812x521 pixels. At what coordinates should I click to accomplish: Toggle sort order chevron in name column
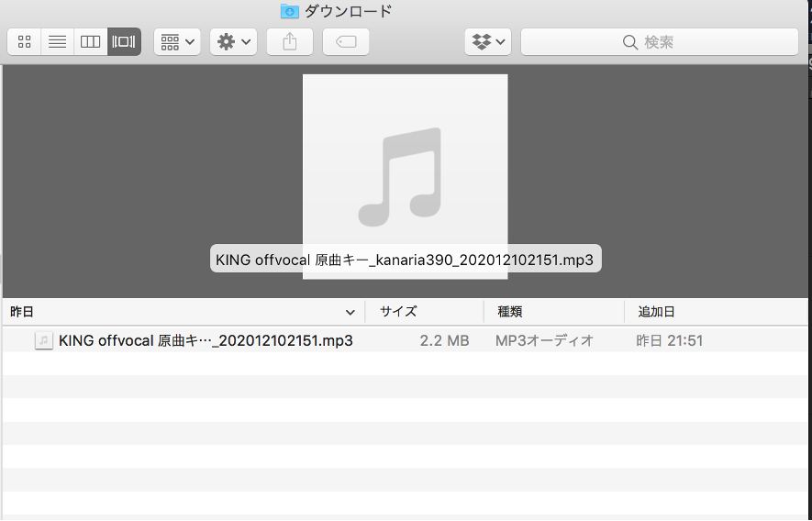(x=350, y=312)
